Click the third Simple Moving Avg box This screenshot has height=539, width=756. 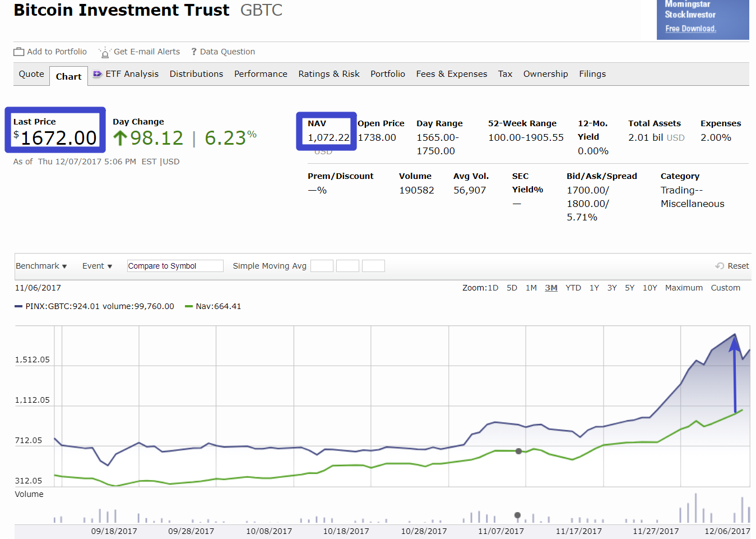tap(373, 266)
